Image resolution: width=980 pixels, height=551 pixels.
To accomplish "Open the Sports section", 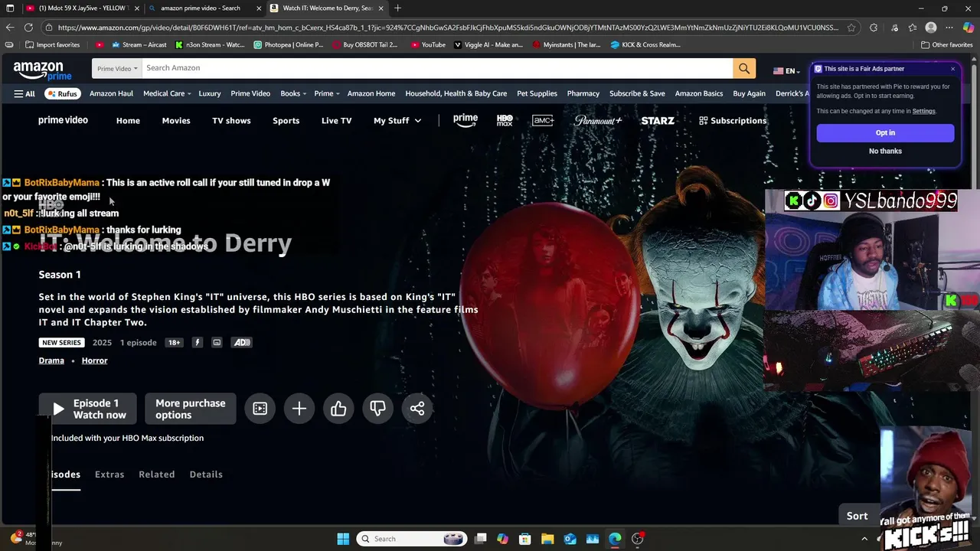I will click(286, 121).
